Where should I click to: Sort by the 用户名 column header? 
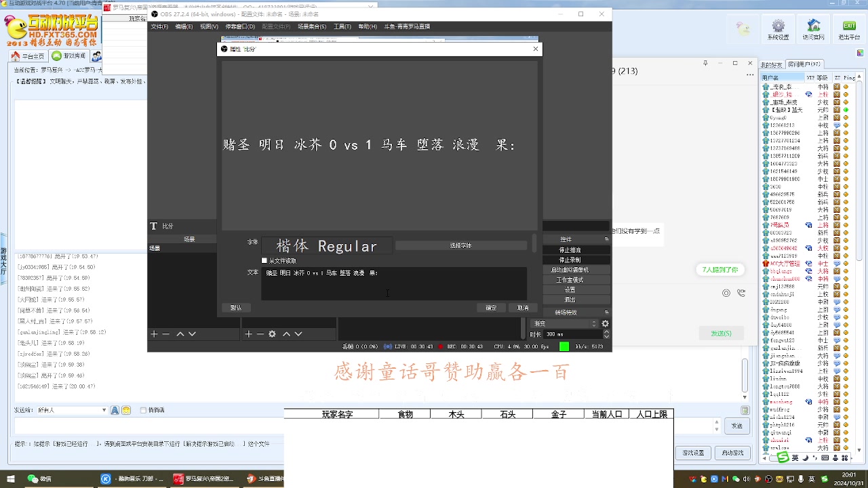tap(783, 78)
